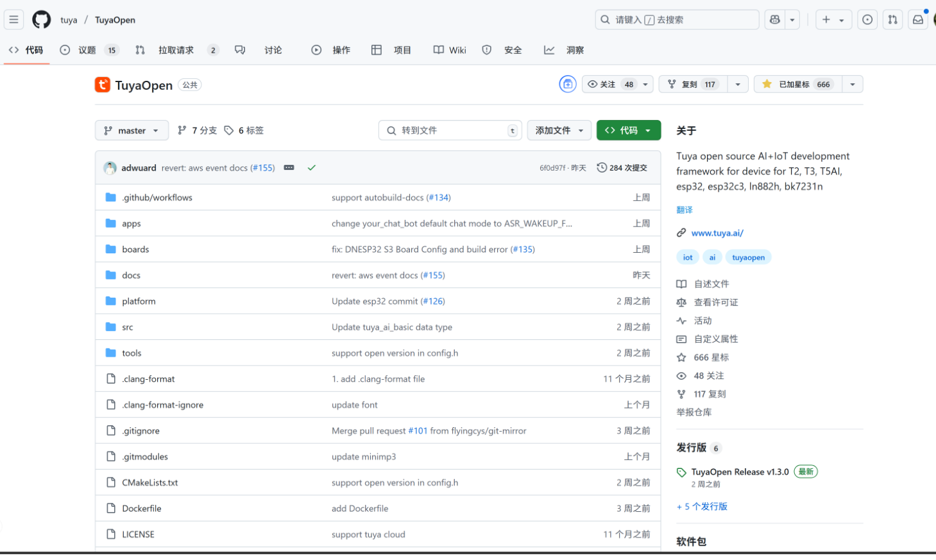Open the platform folder
Viewport: 936px width, 560px height.
click(139, 301)
